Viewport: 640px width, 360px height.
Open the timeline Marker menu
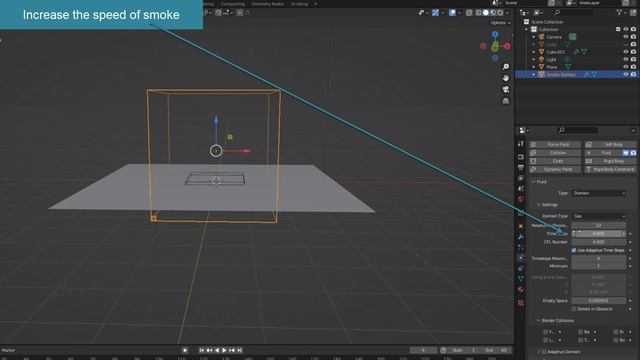tap(8, 350)
